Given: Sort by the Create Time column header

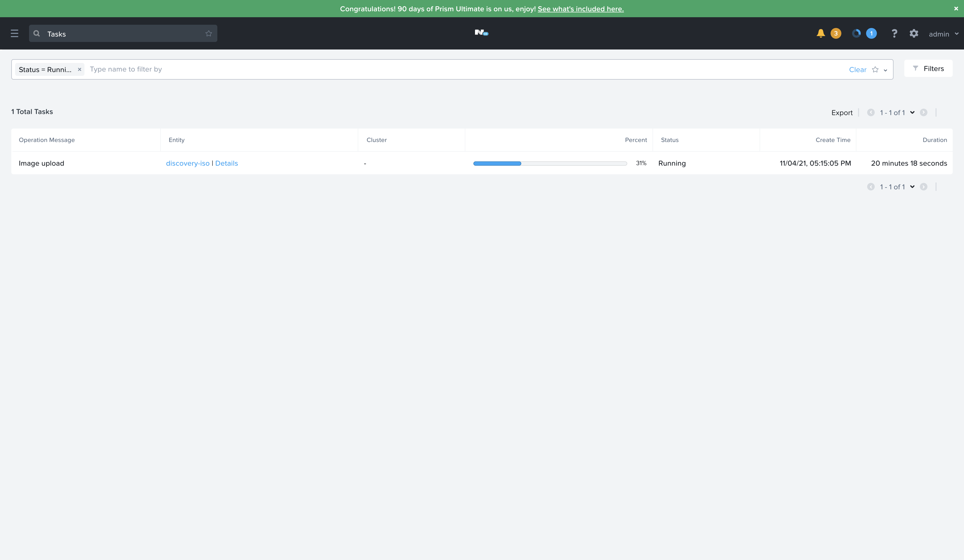Looking at the screenshot, I should pos(833,140).
